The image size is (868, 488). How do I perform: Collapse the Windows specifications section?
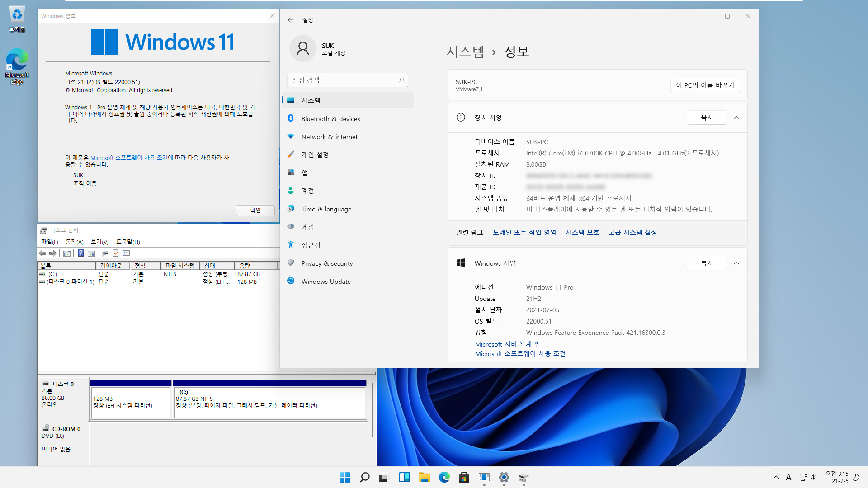pyautogui.click(x=736, y=263)
